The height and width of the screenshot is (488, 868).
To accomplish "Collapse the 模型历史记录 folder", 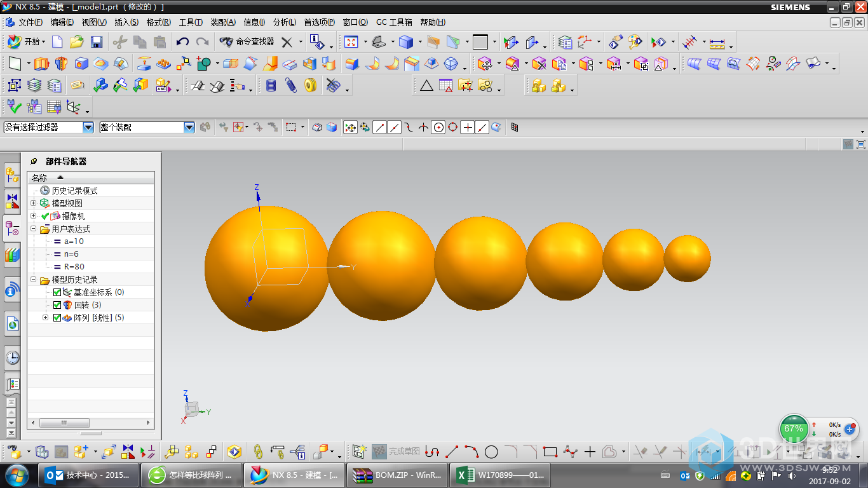I will click(x=33, y=280).
